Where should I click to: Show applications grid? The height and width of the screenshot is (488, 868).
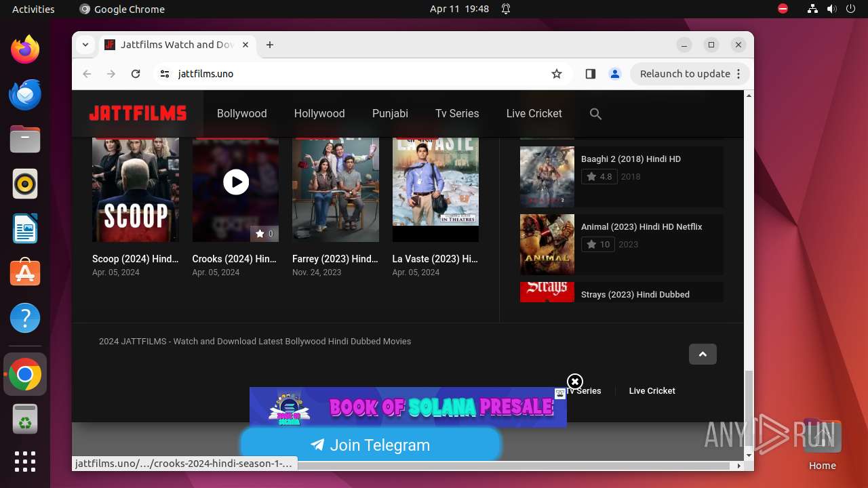coord(25,462)
